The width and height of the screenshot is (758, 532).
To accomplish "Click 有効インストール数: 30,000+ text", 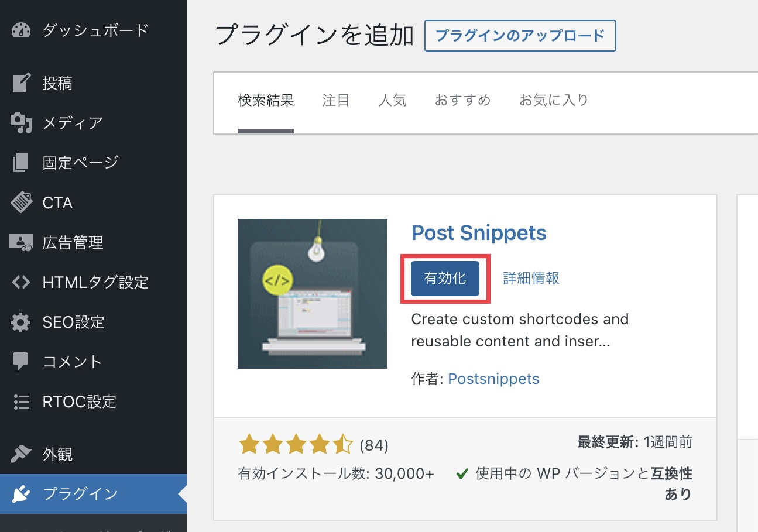I will click(x=336, y=474).
